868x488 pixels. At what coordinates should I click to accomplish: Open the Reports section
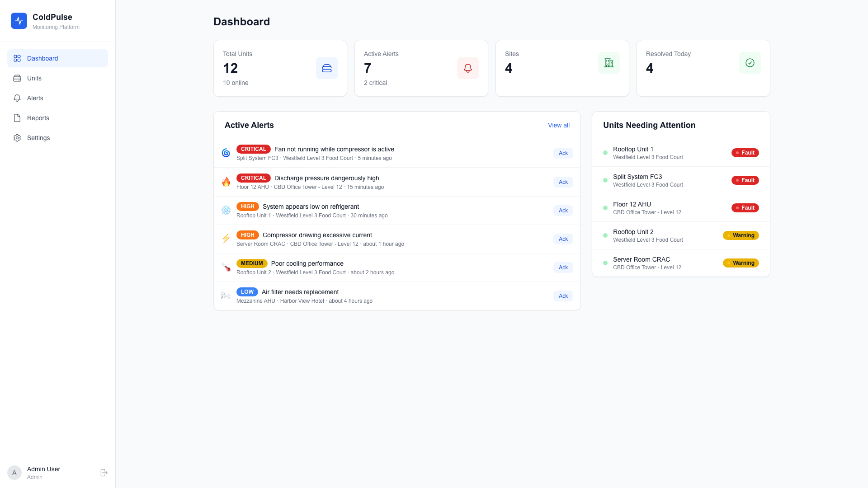tap(57, 118)
